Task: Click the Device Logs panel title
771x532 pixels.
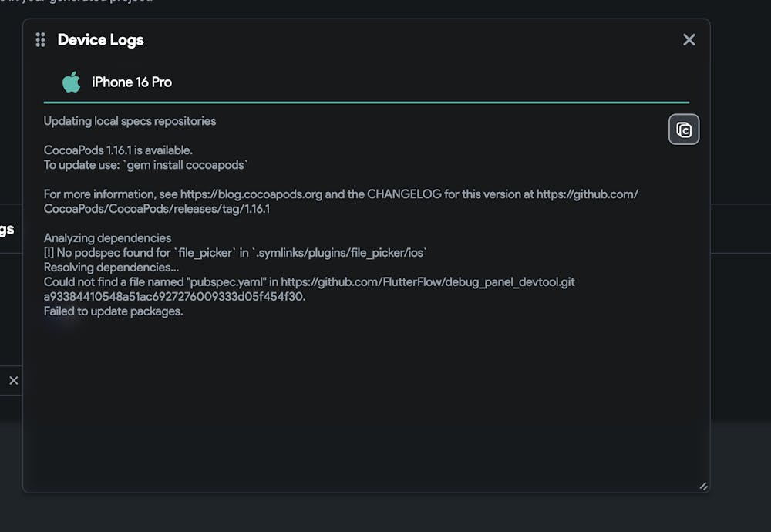Action: pyautogui.click(x=101, y=40)
